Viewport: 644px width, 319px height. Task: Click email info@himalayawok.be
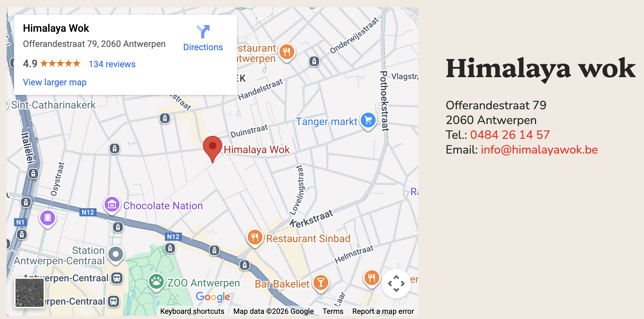click(539, 150)
